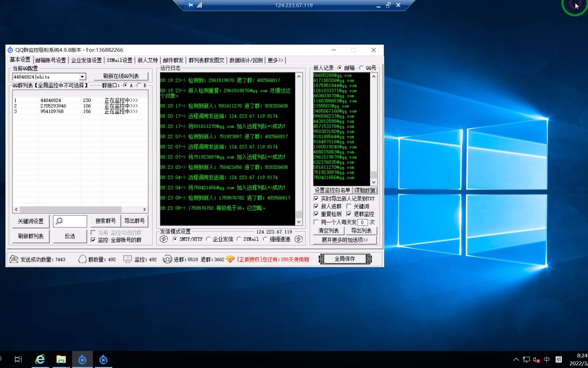Screen dimensions: 588x368
Task: Click the left lightning icon in send-mode settings
Action: coord(164,239)
